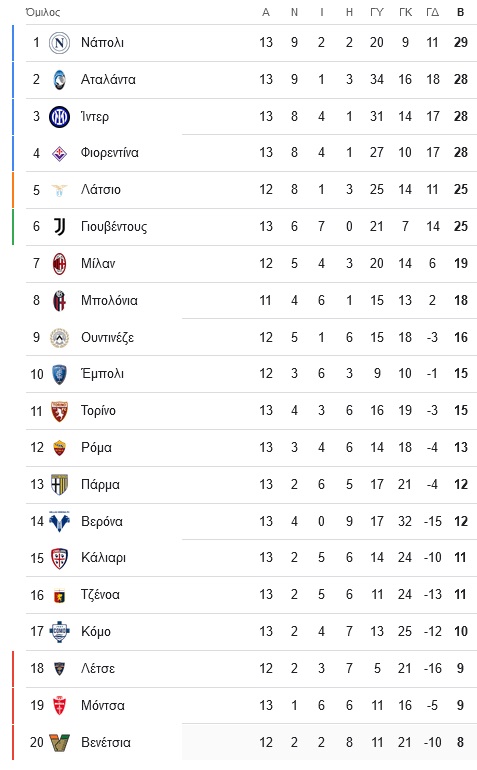The image size is (477, 770).
Task: Click the Μόντσα club crest
Action: 59,706
